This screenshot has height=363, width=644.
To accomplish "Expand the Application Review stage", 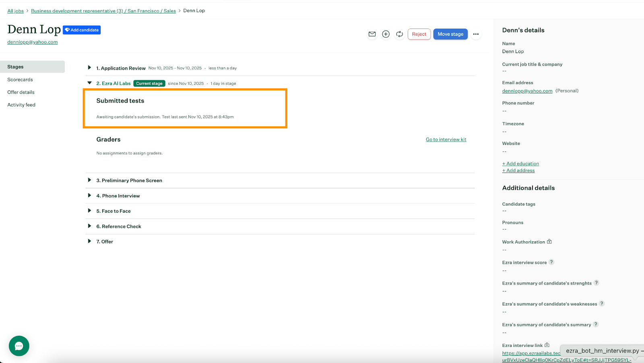I will (89, 68).
